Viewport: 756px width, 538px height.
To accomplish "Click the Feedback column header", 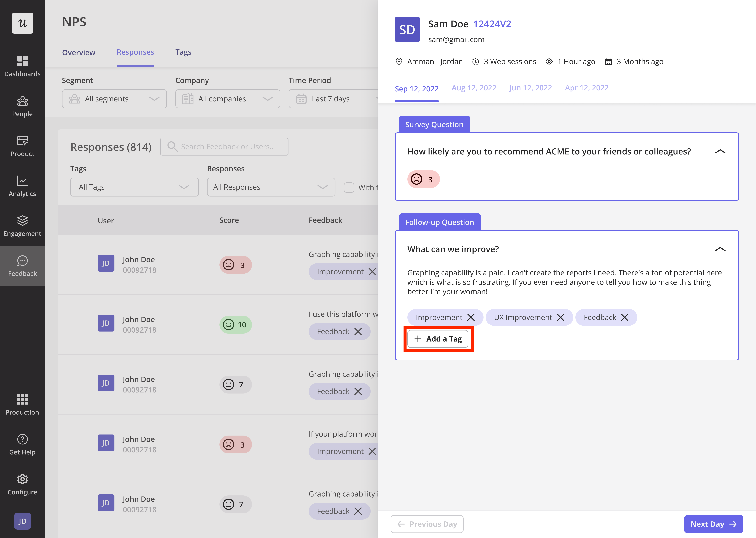I will 325,220.
